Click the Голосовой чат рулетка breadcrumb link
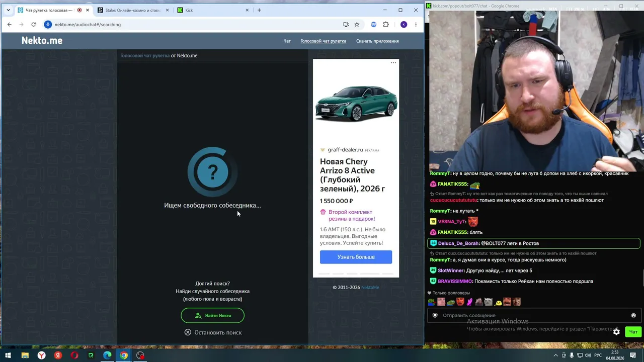Screen dimensions: 644x362 (145, 55)
